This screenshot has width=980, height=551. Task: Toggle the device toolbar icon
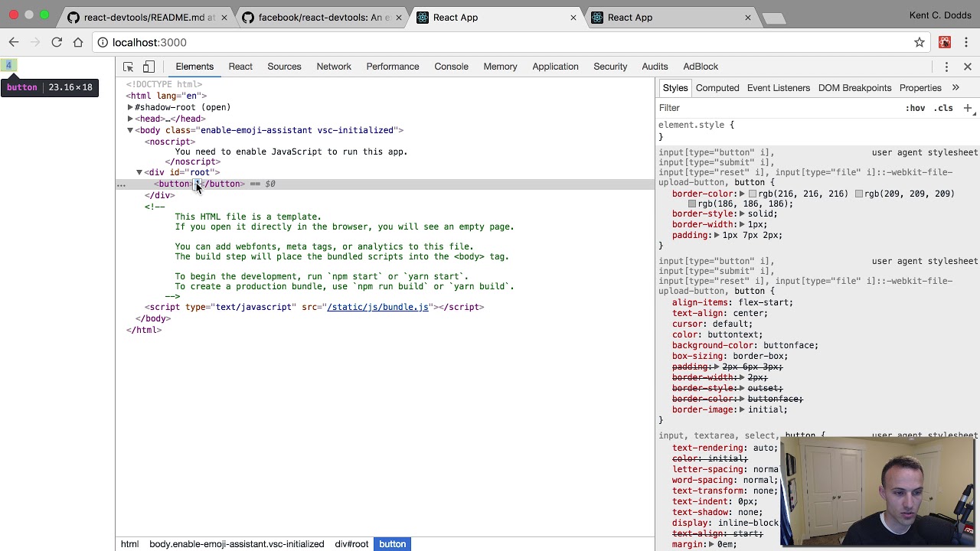pos(149,67)
